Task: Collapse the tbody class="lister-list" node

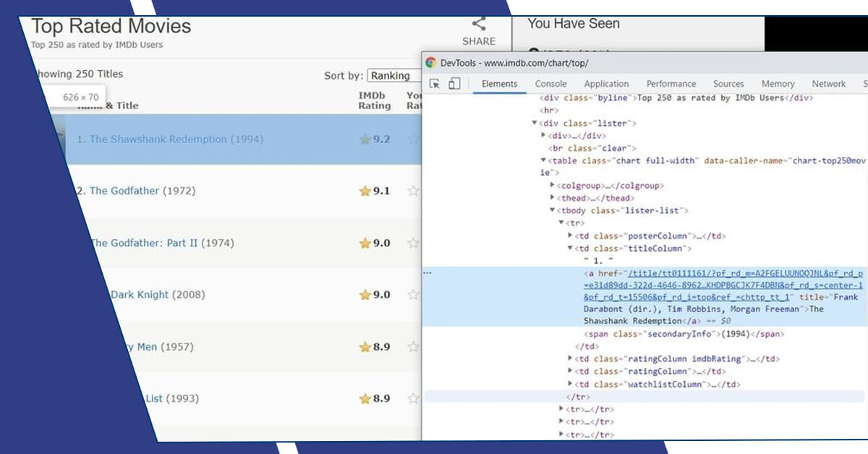Action: [x=553, y=211]
